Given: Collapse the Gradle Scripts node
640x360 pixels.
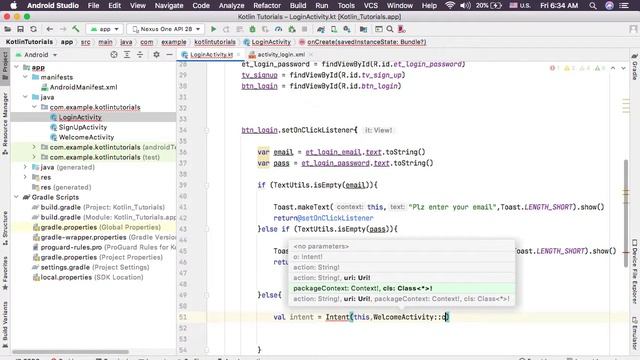Looking at the screenshot, I should point(17,197).
